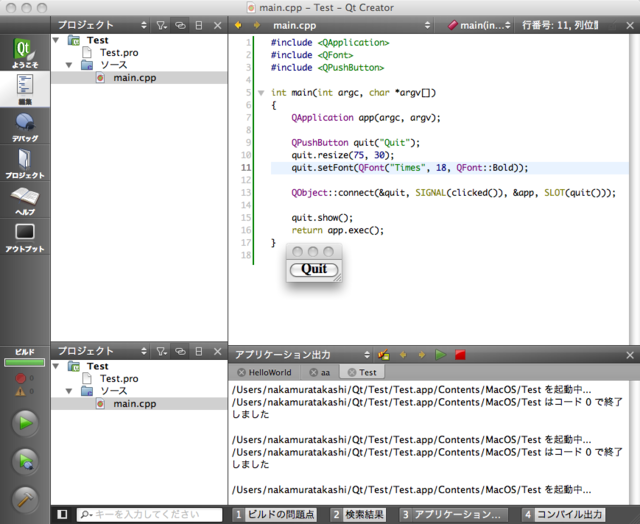Select the Test project root in top tree
The image size is (640, 524).
tap(97, 40)
